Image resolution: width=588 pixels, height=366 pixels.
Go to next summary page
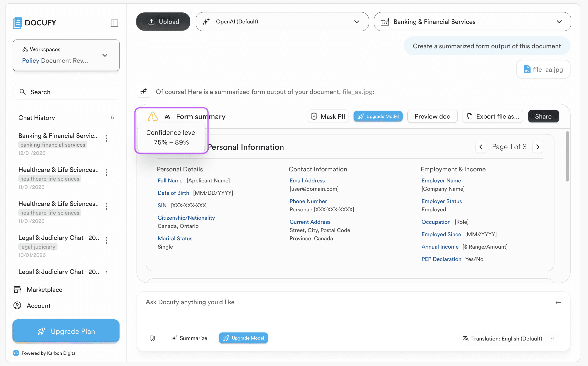tap(538, 147)
